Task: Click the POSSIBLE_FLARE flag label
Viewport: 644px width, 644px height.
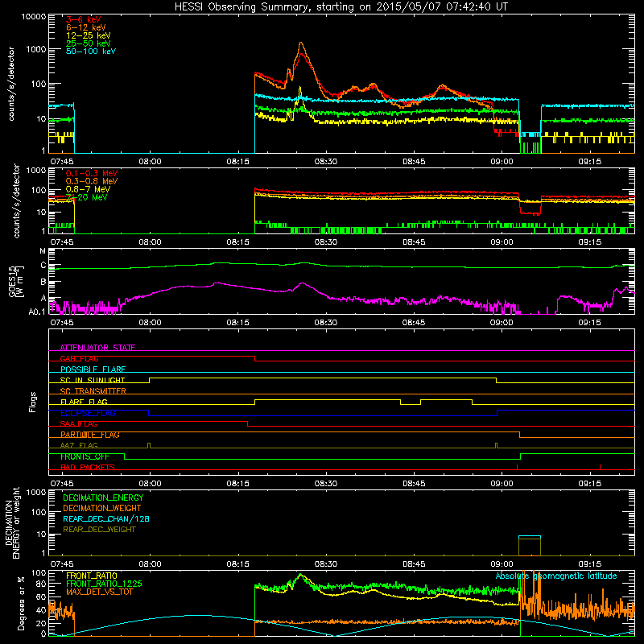Action: coord(93,369)
